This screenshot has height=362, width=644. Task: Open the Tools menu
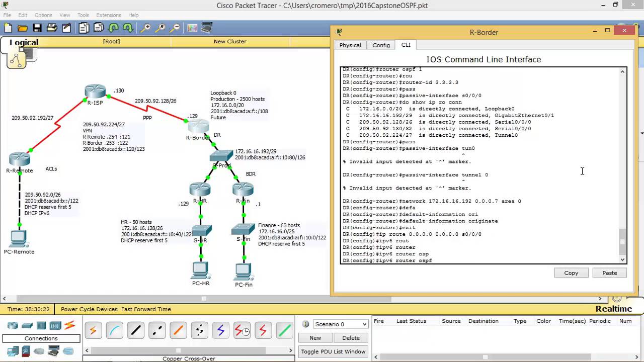(83, 15)
